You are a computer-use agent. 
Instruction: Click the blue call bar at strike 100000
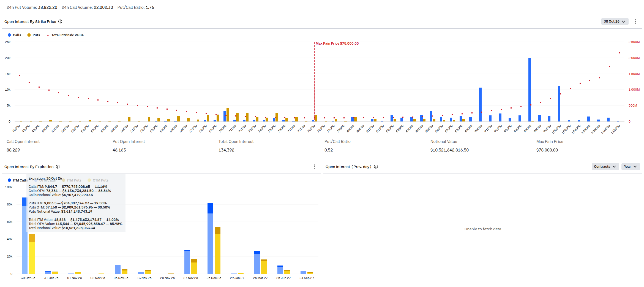(559, 104)
